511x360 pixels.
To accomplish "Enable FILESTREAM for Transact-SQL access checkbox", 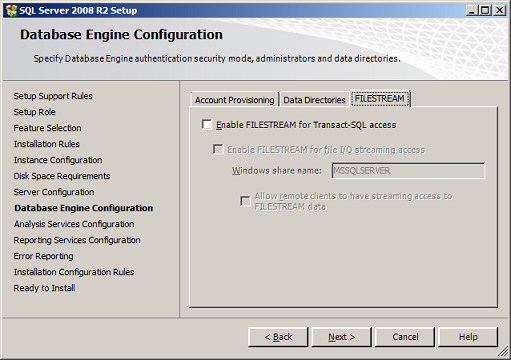I will tap(207, 125).
